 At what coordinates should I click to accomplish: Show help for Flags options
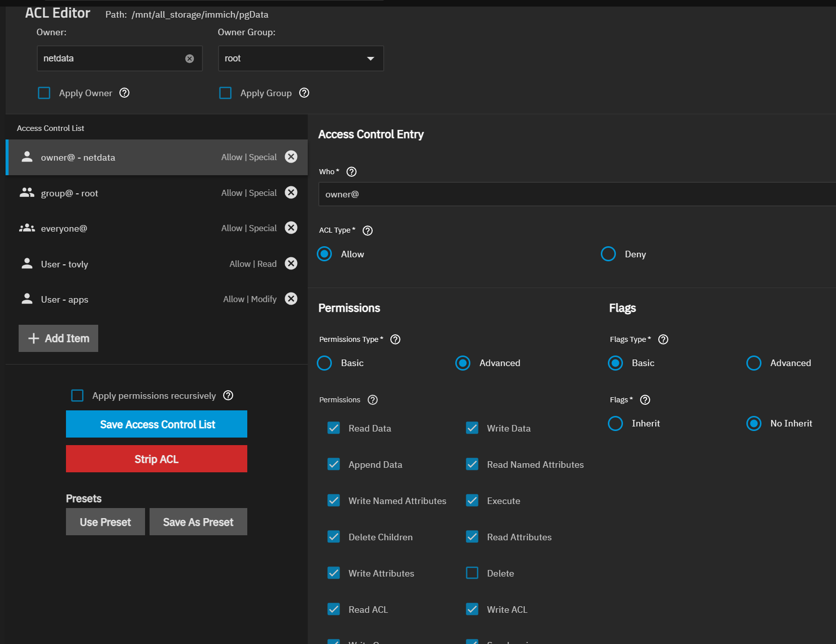(x=645, y=400)
